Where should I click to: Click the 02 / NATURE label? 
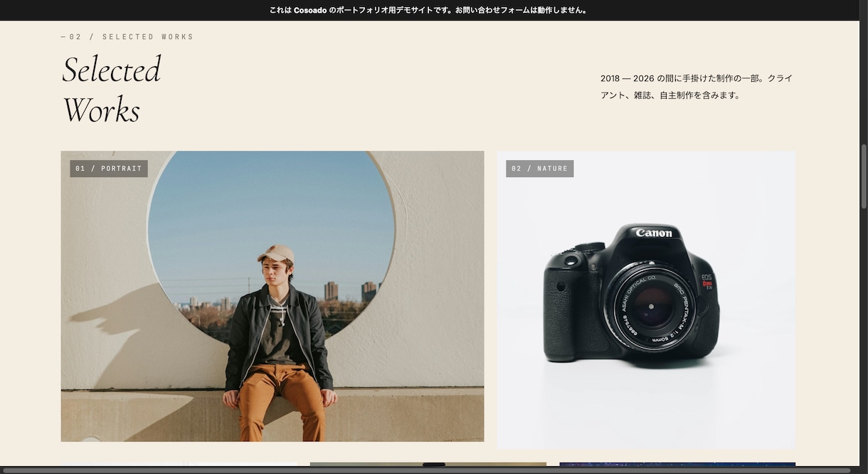[x=540, y=169]
